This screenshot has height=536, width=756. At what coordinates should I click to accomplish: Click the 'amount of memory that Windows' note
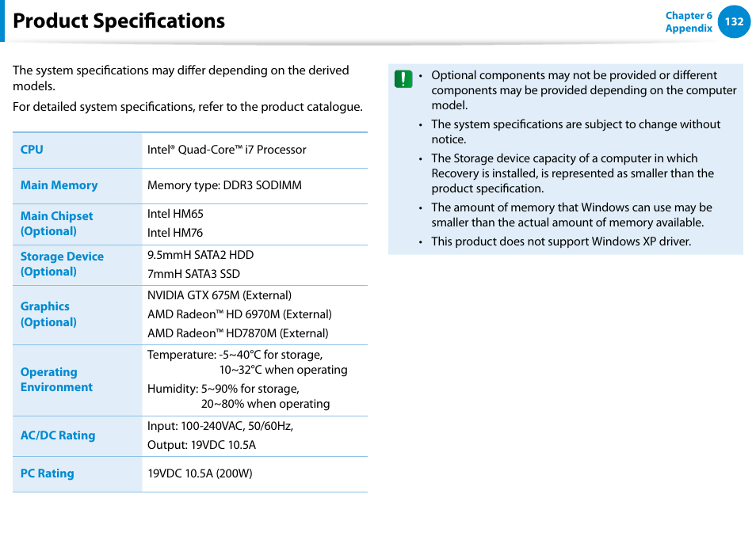[571, 215]
